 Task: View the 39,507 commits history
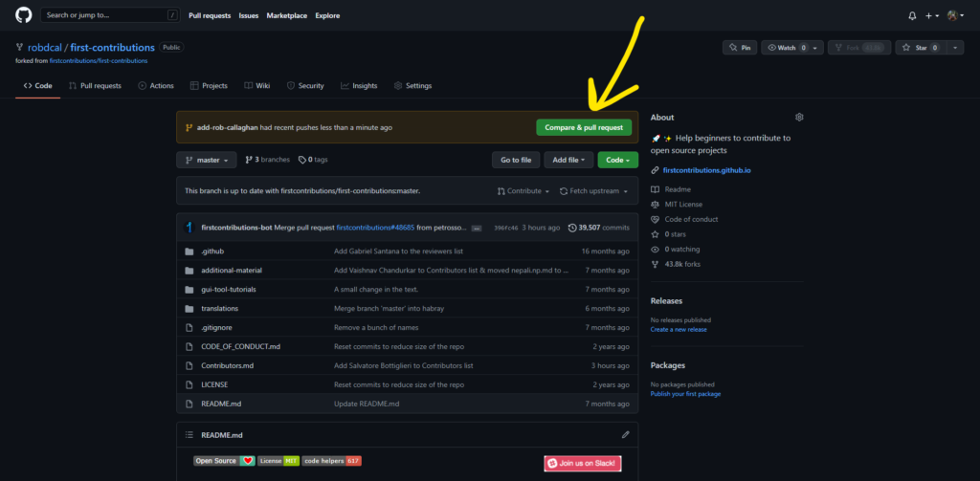click(x=599, y=228)
